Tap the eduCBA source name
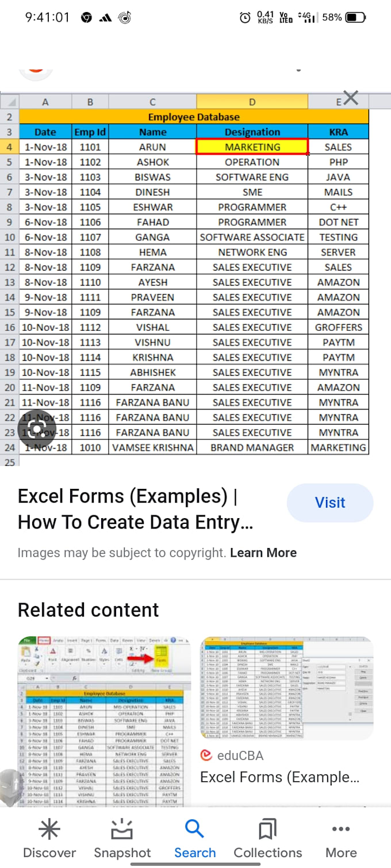The width and height of the screenshot is (391, 868). click(240, 755)
